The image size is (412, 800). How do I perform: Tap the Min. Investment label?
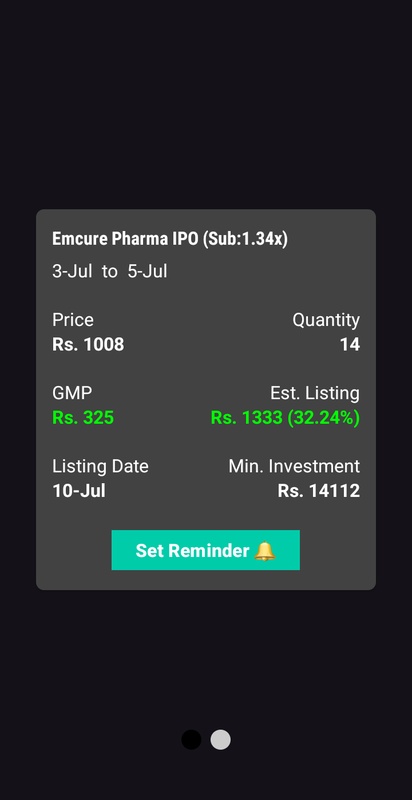(294, 466)
